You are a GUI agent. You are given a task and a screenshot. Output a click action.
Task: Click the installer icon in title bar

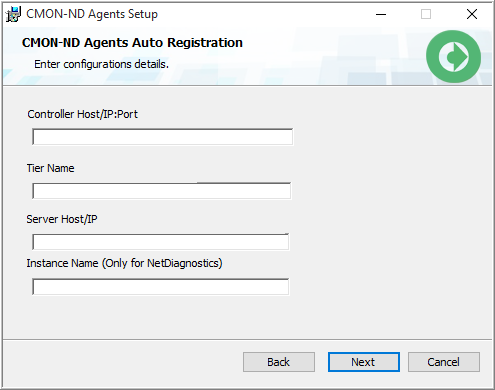pos(13,14)
